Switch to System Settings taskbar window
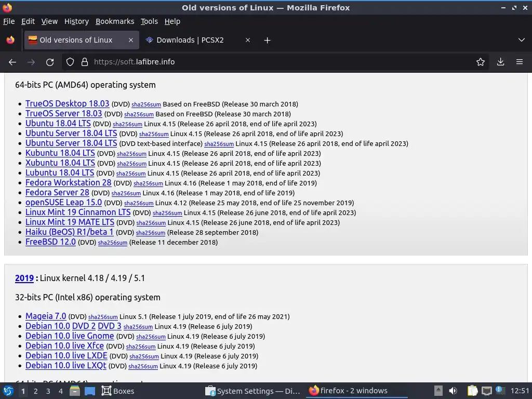 tap(253, 391)
